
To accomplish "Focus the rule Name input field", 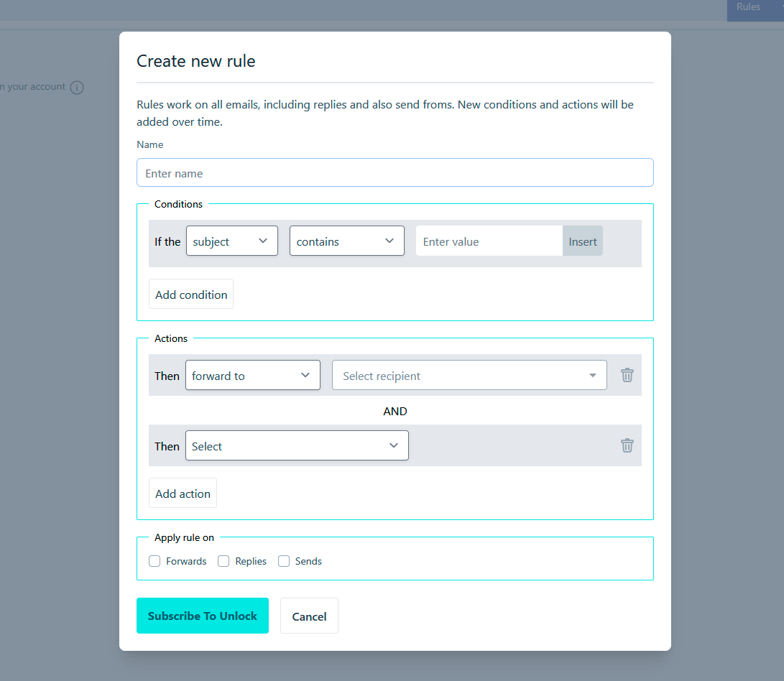I will pyautogui.click(x=395, y=173).
